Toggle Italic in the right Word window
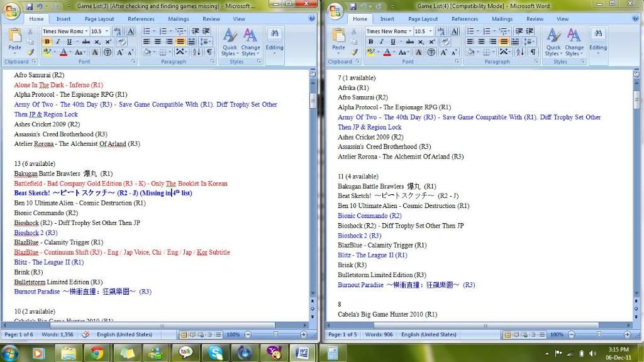This screenshot has width=644, height=362. (382, 41)
